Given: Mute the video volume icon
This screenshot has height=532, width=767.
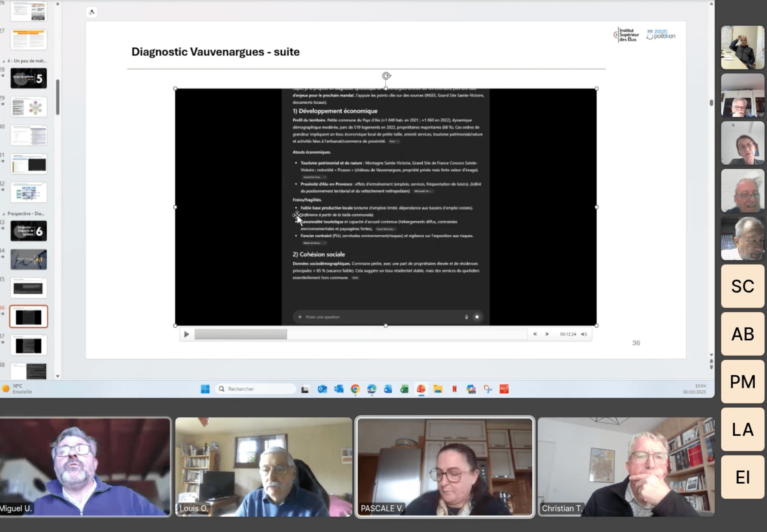Looking at the screenshot, I should (x=584, y=334).
